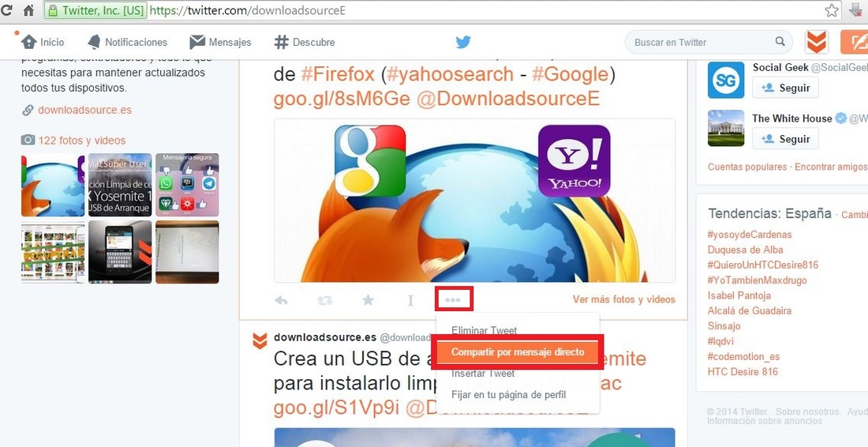Open the #Firefox hashtag link
Image resolution: width=868 pixels, height=447 pixels.
(x=338, y=74)
